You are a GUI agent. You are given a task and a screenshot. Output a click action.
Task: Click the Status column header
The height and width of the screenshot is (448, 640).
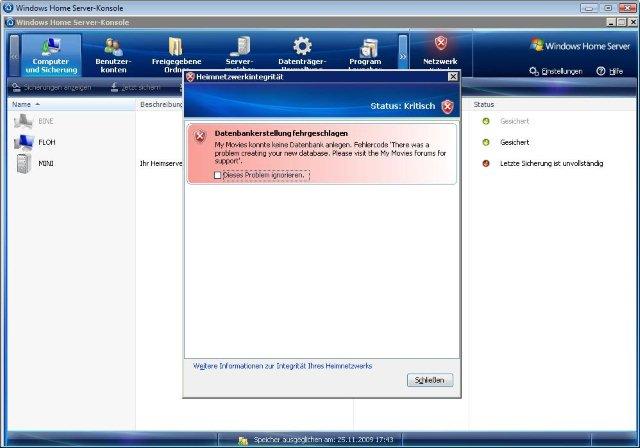click(x=484, y=104)
